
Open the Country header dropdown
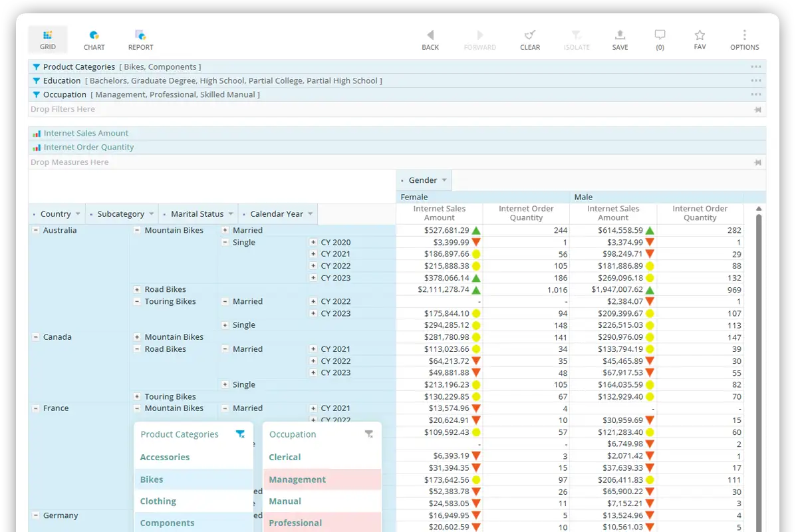pos(78,214)
